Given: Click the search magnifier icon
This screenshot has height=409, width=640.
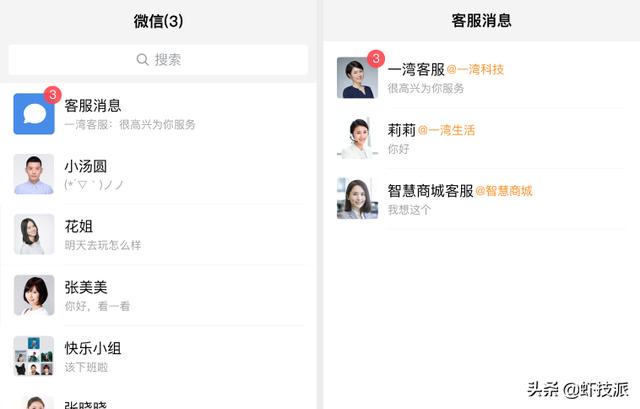Looking at the screenshot, I should (142, 60).
